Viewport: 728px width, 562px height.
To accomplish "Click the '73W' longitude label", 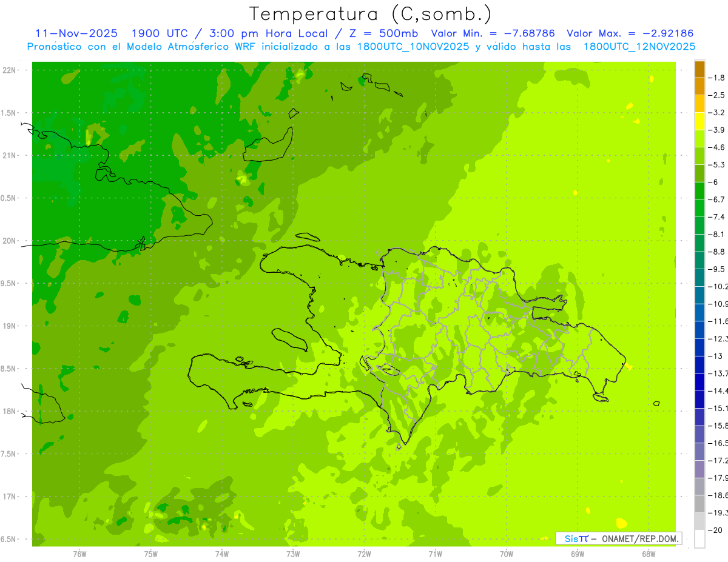I will click(293, 554).
